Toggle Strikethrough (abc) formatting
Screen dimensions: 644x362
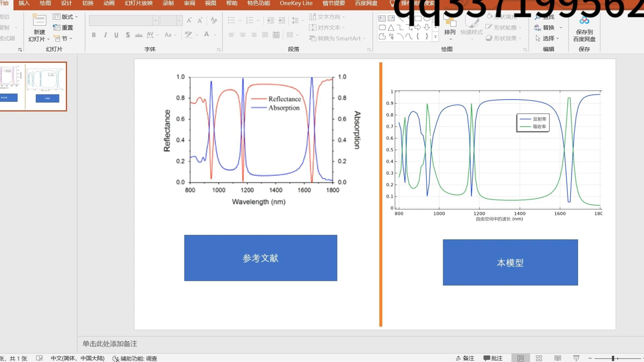pyautogui.click(x=139, y=35)
